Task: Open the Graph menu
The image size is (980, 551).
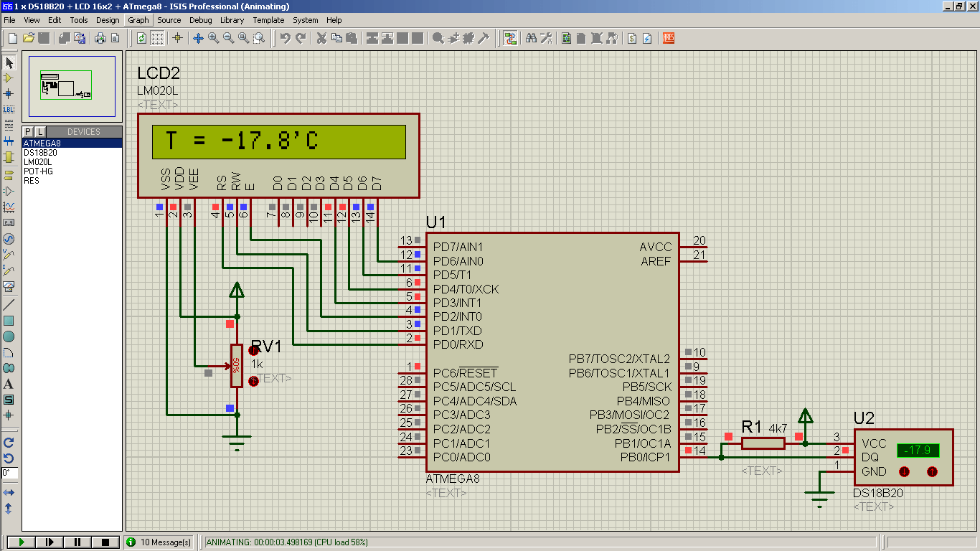Action: (138, 20)
